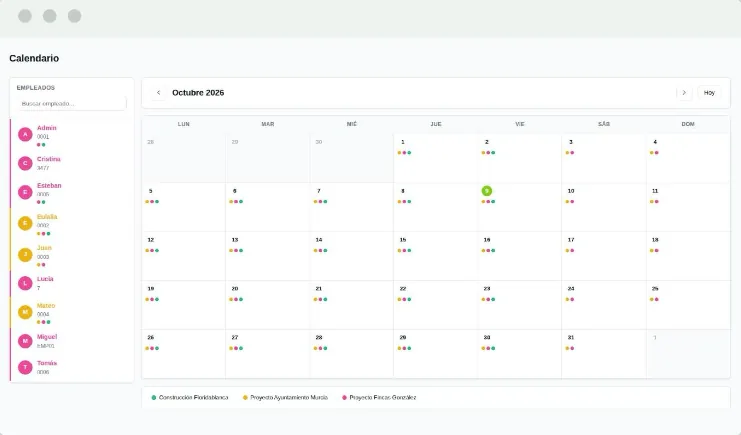Open employee name Cristina
Image resolution: width=741 pixels, height=435 pixels.
coord(49,159)
